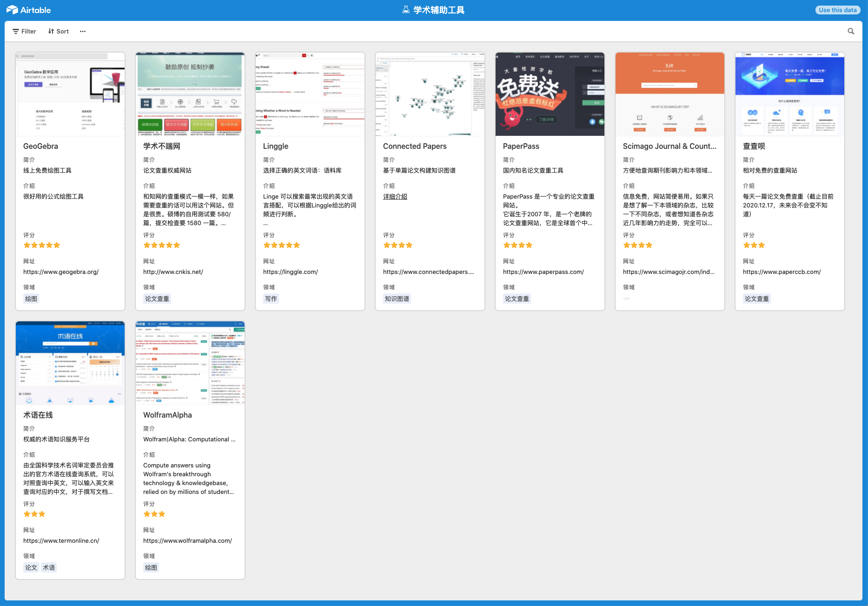
Task: Click the 术语 tag on 术语在线 card
Action: 49,567
